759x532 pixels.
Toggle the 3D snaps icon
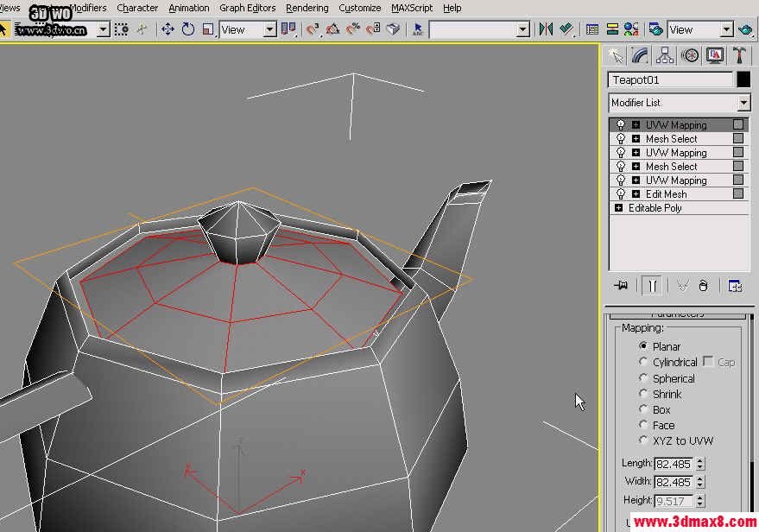[313, 29]
